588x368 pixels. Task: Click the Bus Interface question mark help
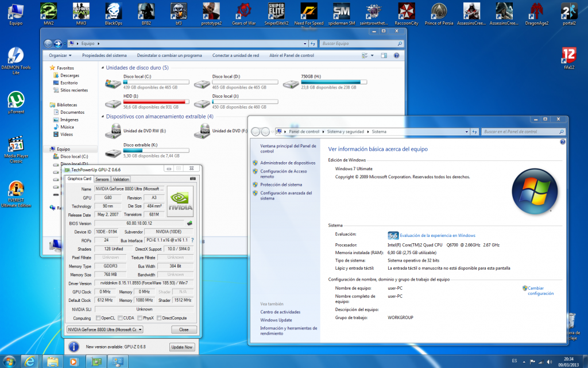(192, 240)
